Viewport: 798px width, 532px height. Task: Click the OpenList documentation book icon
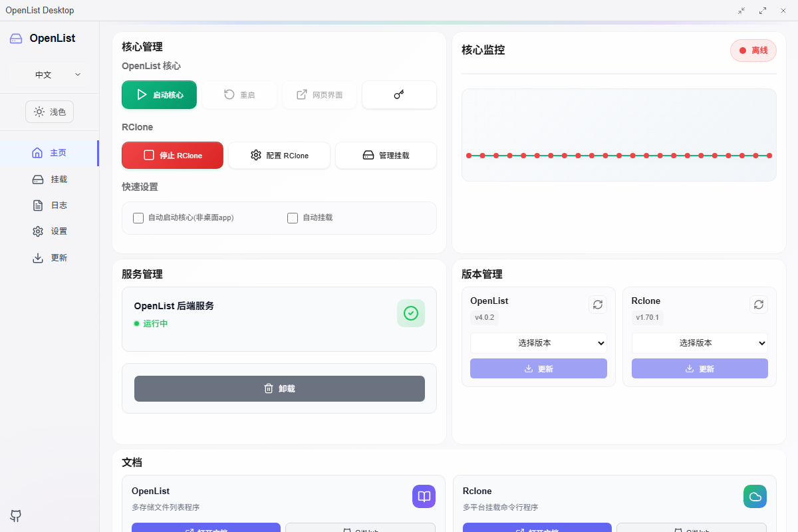(424, 496)
